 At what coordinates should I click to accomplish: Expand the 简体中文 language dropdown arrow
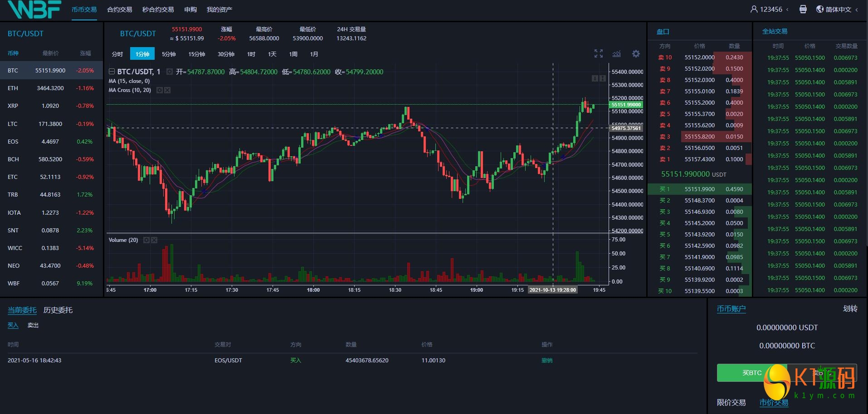pyautogui.click(x=857, y=10)
